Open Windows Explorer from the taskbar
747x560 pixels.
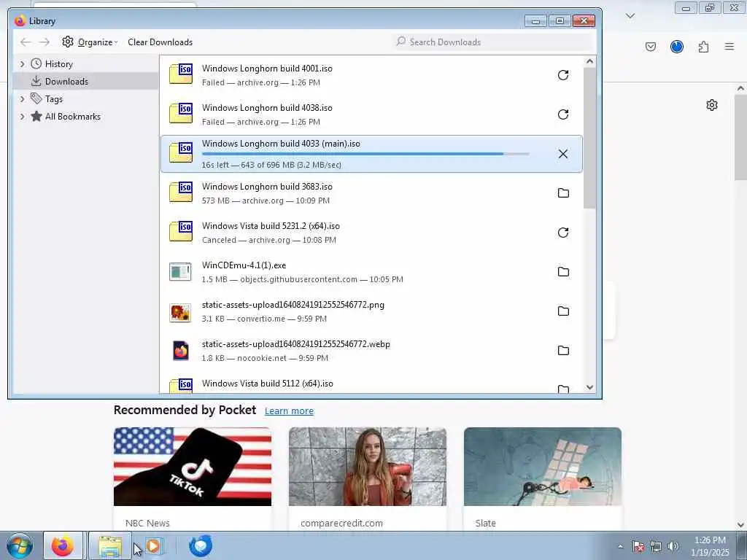tap(110, 545)
